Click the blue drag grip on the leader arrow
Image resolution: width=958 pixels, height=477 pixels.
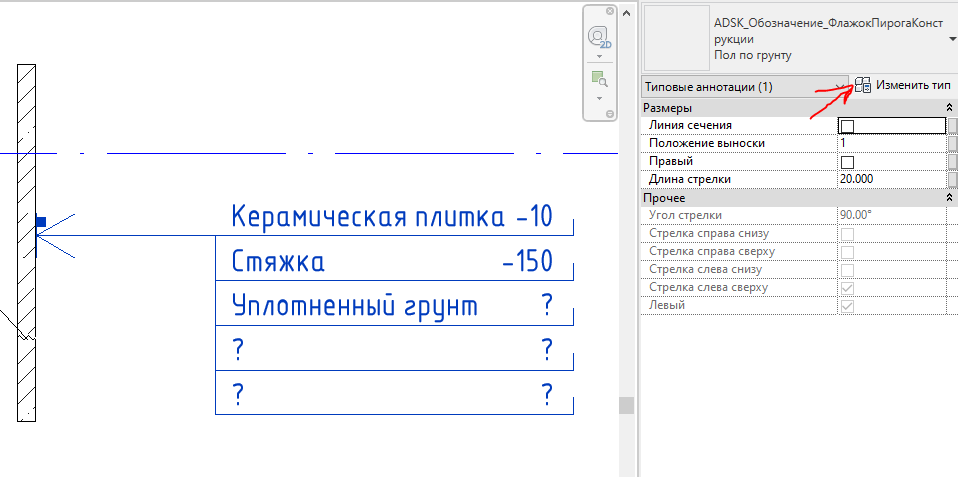tap(41, 222)
